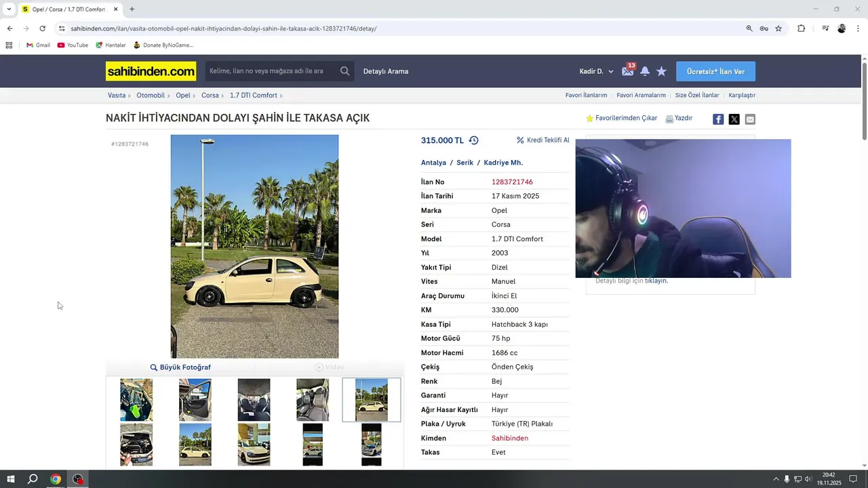
Task: Click Chrome back arrow
Action: point(9,28)
